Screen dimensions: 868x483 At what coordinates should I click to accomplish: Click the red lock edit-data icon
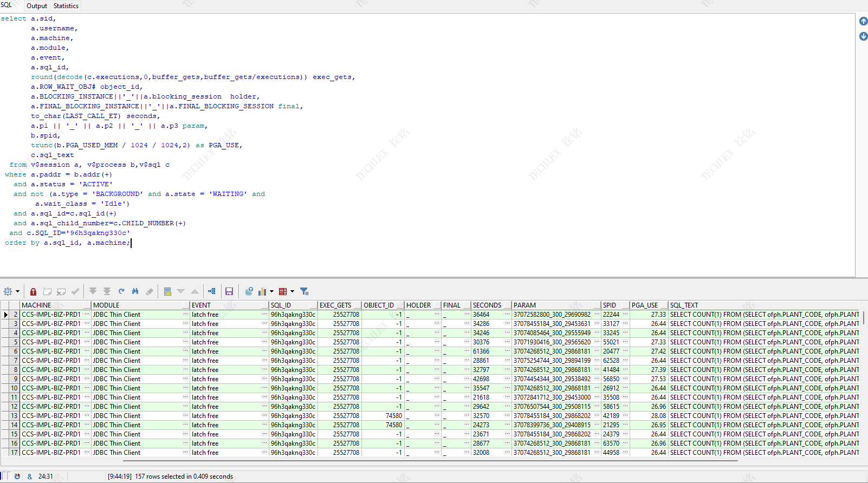click(33, 291)
